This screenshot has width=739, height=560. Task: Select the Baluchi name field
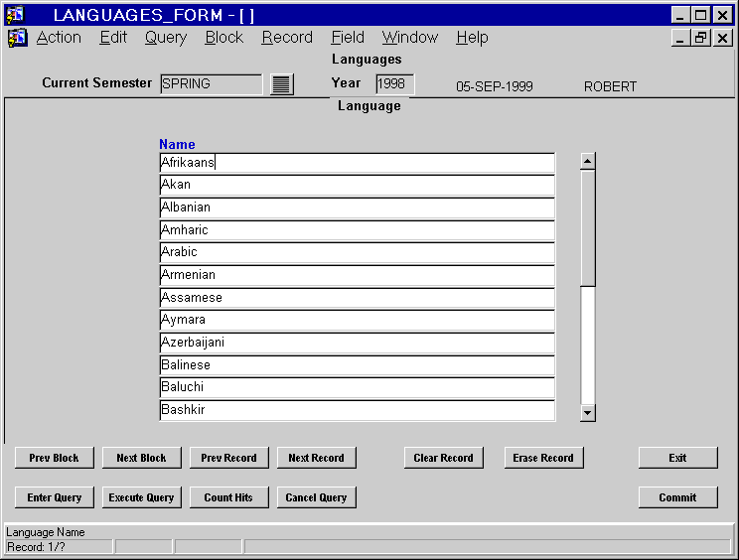[358, 387]
